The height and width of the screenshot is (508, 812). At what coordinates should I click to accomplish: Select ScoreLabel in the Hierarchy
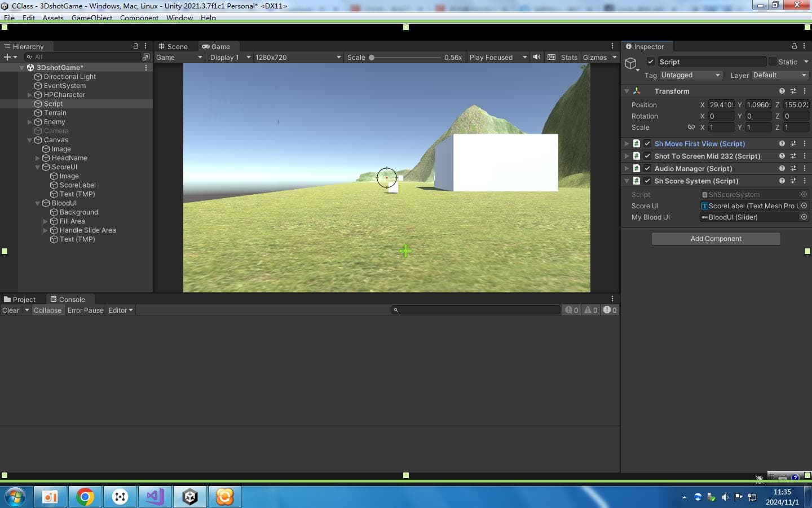coord(78,185)
